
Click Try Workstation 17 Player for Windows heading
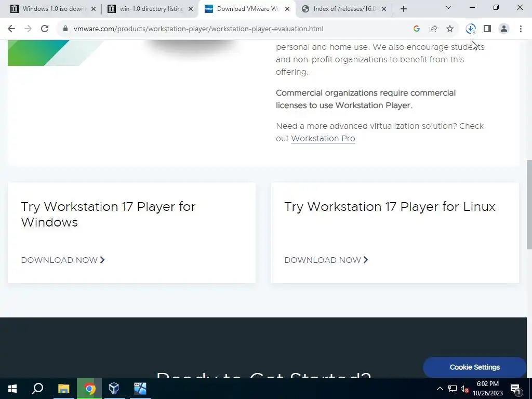click(x=108, y=214)
